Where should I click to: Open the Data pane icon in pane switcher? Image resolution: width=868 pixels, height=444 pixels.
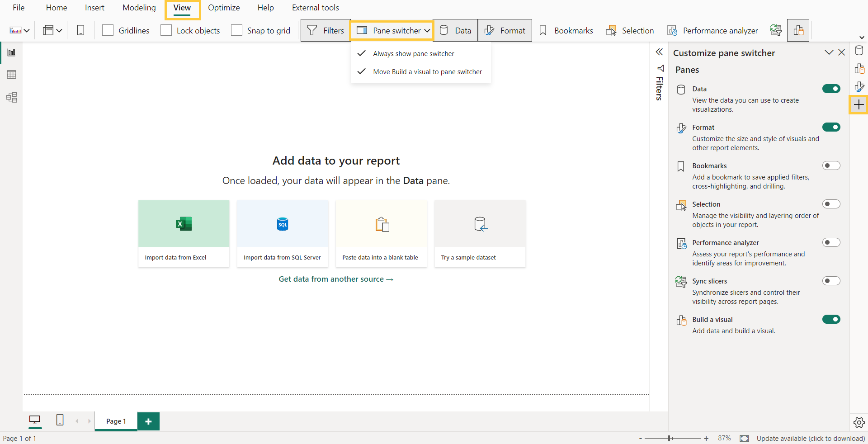point(859,51)
